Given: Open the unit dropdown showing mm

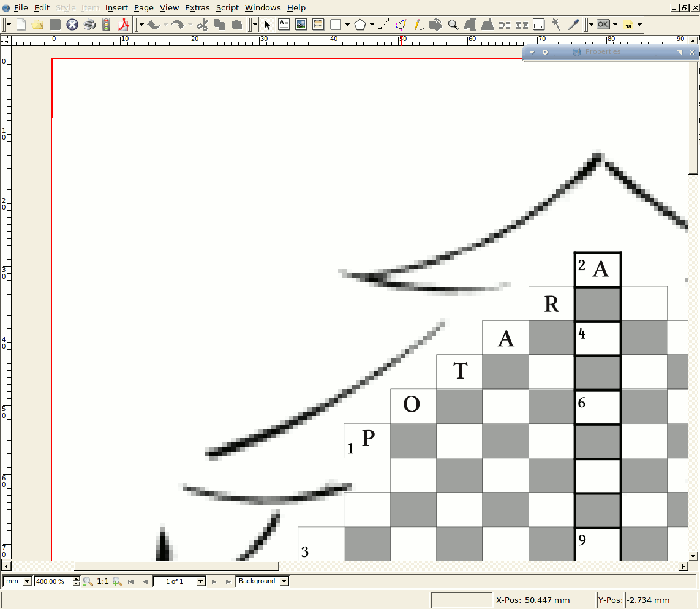Looking at the screenshot, I should (18, 581).
